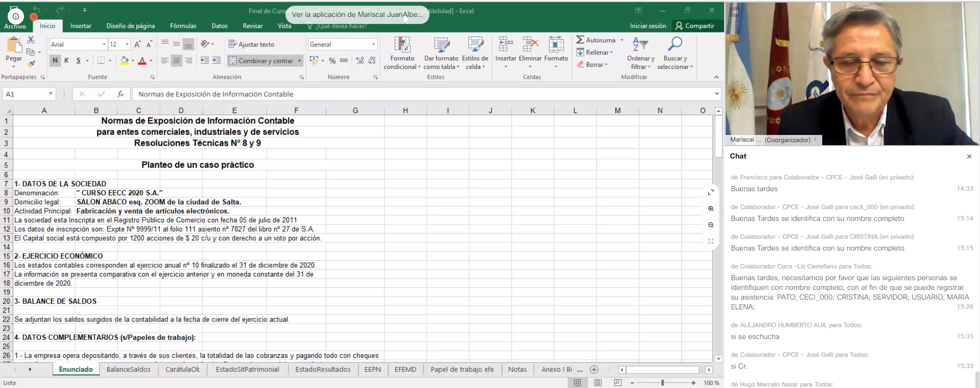Open Dar formato como tabla gallery
980x388 pixels.
[441, 53]
